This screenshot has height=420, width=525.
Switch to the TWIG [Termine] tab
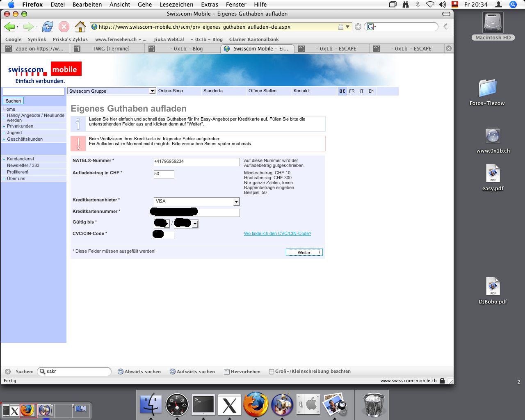tap(111, 49)
